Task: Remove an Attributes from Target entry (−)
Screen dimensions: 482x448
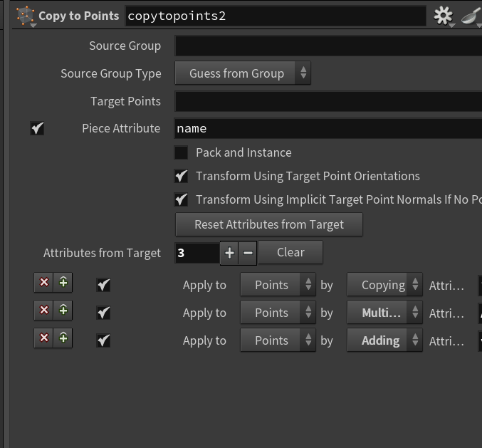Action: point(248,253)
